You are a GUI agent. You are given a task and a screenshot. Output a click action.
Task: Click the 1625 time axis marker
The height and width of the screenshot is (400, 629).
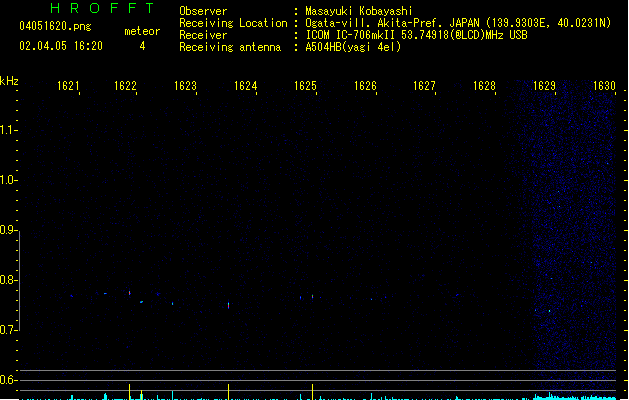click(x=305, y=86)
